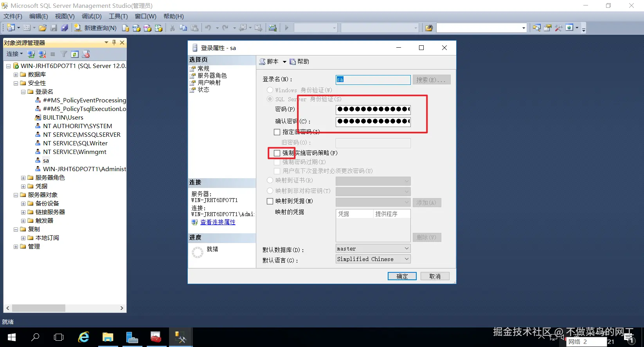644x347 pixels.
Task: Click the Database Engine Query file icon
Action: tap(125, 28)
